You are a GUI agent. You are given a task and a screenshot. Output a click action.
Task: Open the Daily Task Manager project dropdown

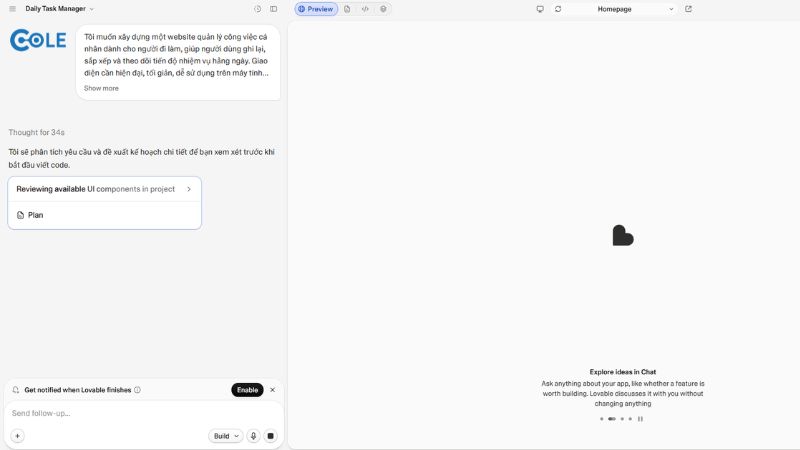click(59, 9)
